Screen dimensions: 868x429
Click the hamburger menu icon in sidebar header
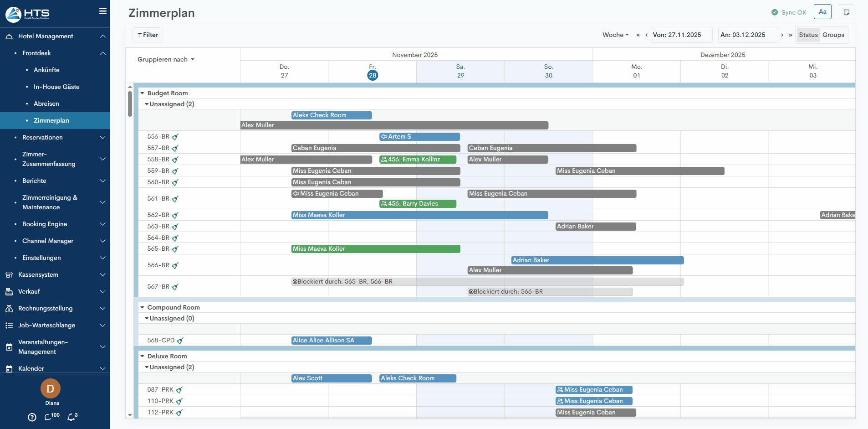pyautogui.click(x=103, y=11)
